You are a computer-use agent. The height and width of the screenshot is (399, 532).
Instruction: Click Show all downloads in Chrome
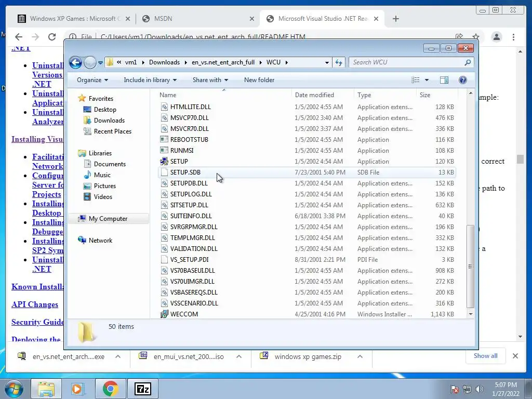point(486,356)
